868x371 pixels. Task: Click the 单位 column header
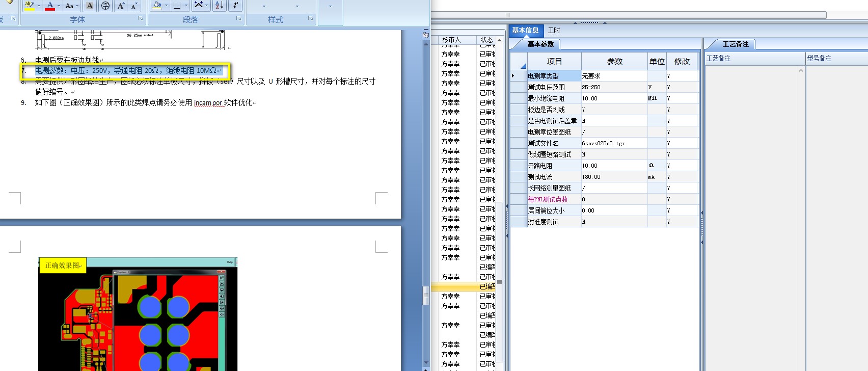point(657,61)
